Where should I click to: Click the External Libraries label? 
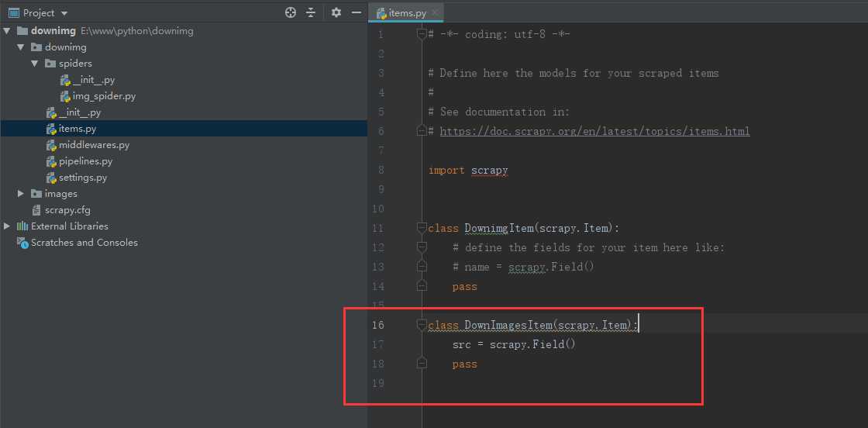tap(70, 226)
